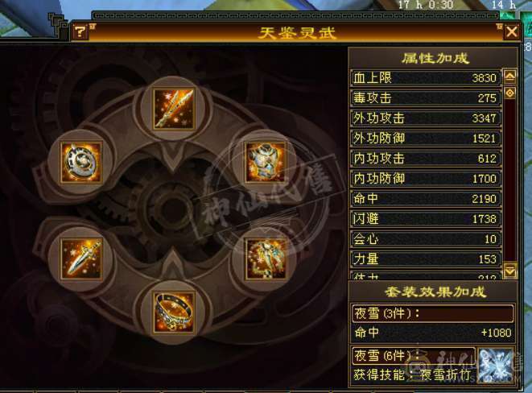The image size is (532, 393).
Task: Click the 血上限 attribute row
Action: [426, 78]
